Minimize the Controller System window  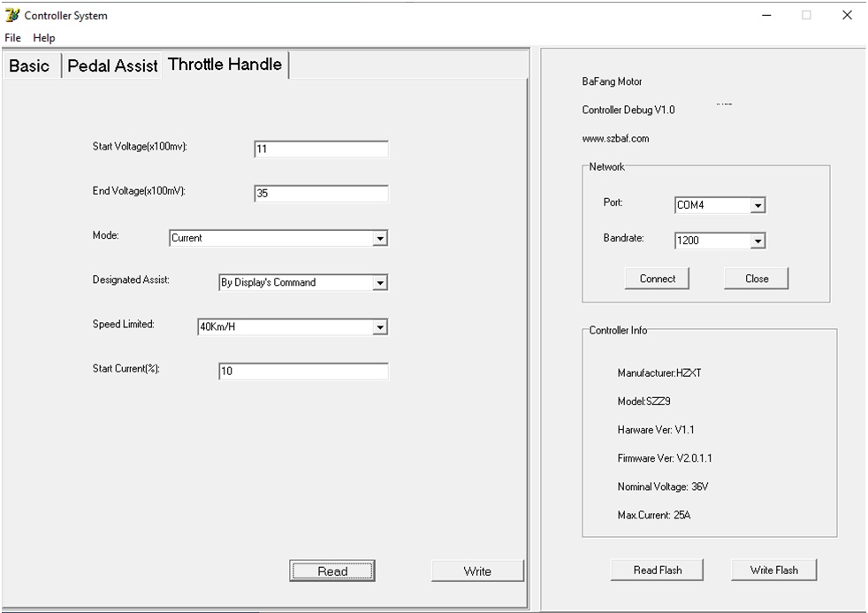point(766,15)
